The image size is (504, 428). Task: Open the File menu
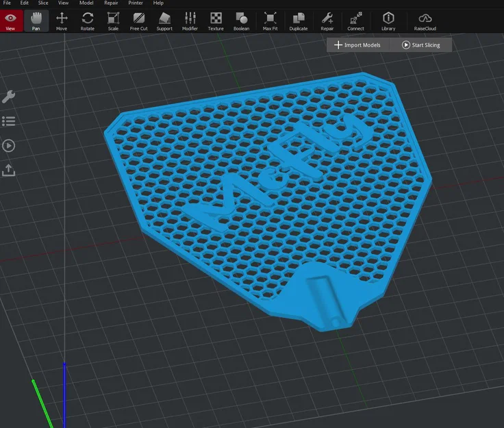pos(7,3)
